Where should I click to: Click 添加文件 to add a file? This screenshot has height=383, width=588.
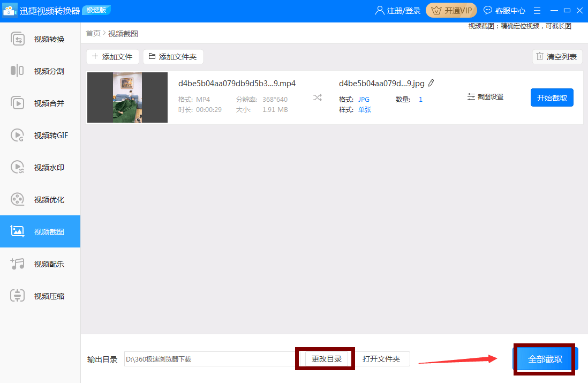coord(112,57)
